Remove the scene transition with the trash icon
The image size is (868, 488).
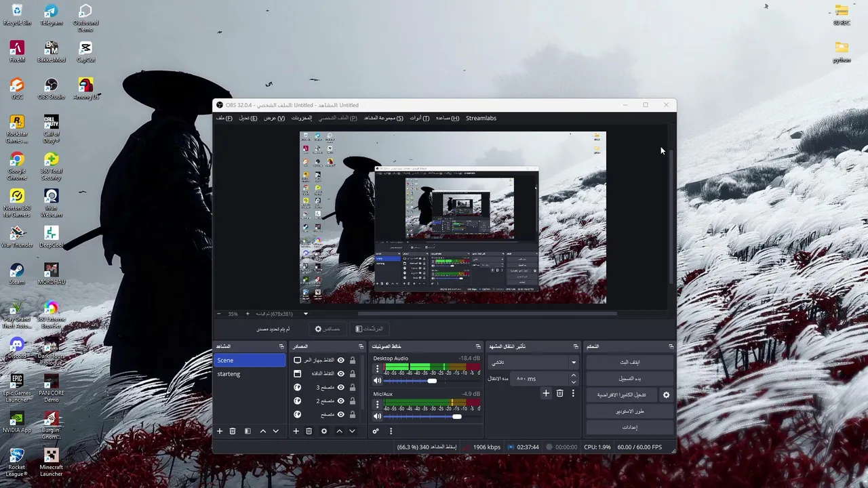tap(559, 393)
